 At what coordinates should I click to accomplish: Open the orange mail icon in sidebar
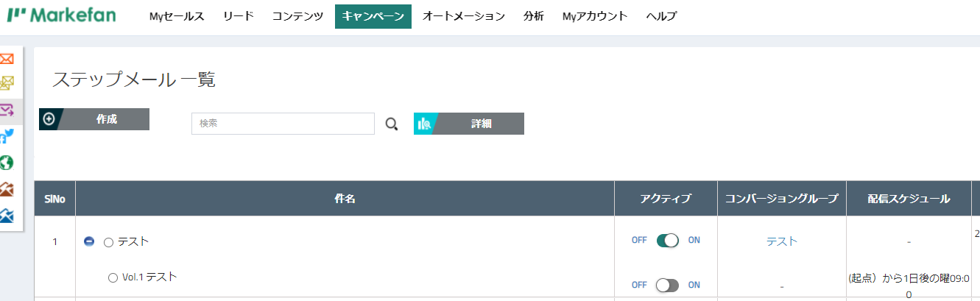point(7,59)
